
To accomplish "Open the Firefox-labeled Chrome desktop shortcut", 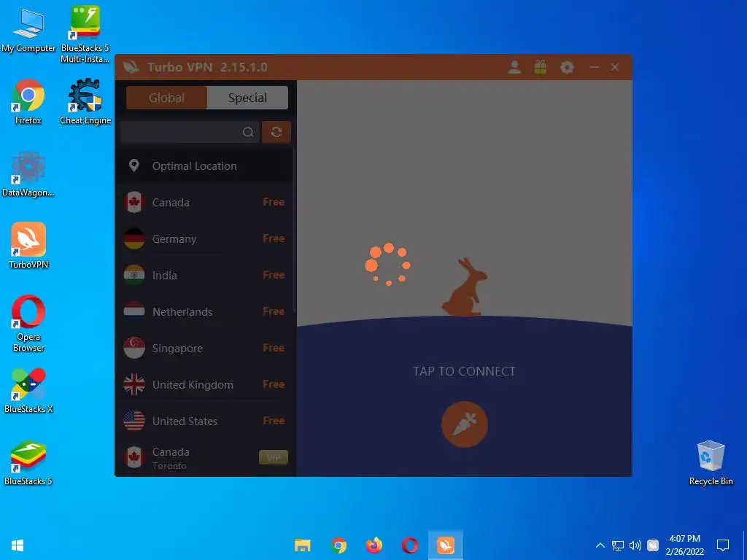I will (x=28, y=102).
